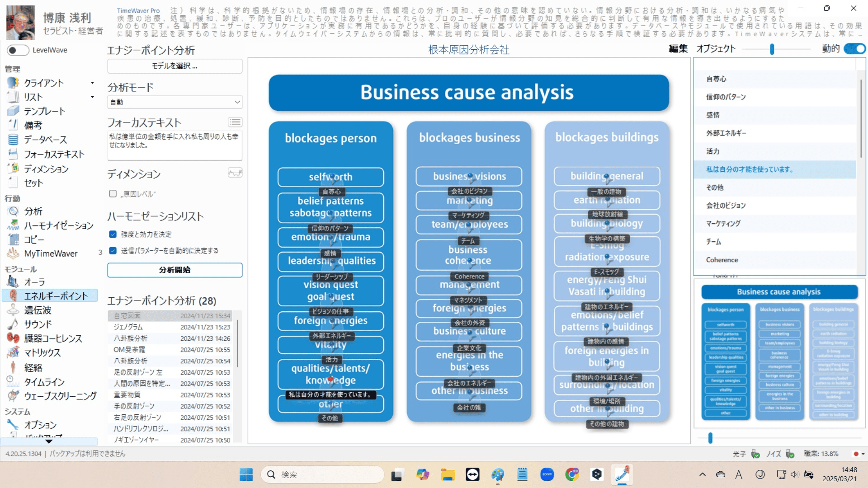Click the 分析開始 button
868x488 pixels.
[x=175, y=270]
